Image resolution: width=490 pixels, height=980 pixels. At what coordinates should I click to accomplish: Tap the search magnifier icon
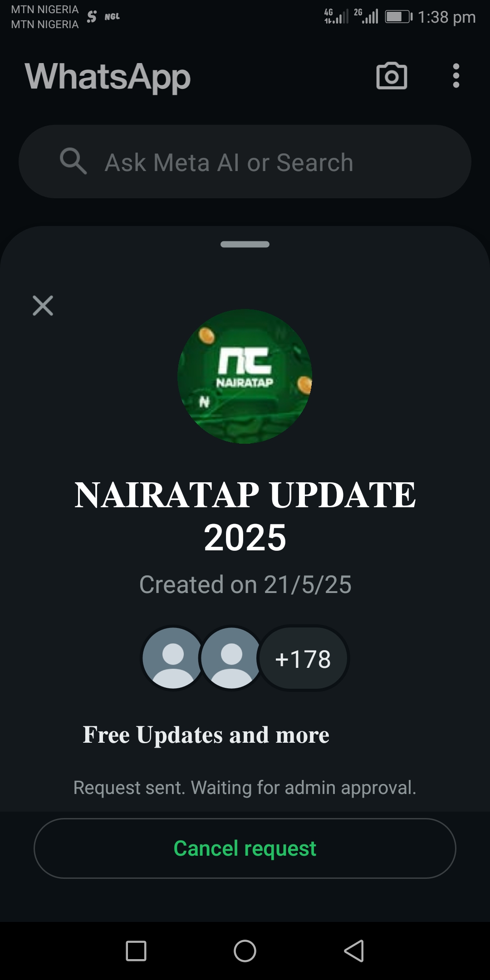[x=73, y=161]
